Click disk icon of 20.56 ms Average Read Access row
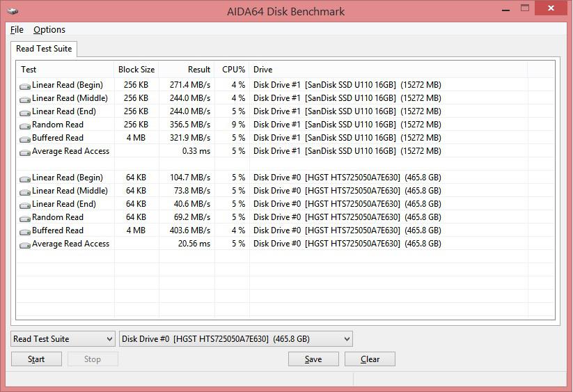The height and width of the screenshot is (392, 573). (x=25, y=245)
